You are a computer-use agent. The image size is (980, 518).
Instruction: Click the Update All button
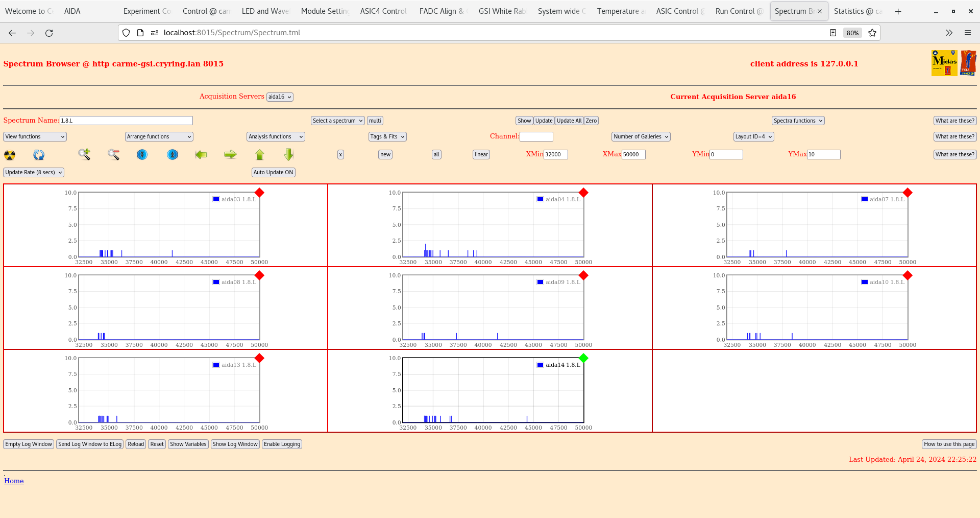point(569,121)
